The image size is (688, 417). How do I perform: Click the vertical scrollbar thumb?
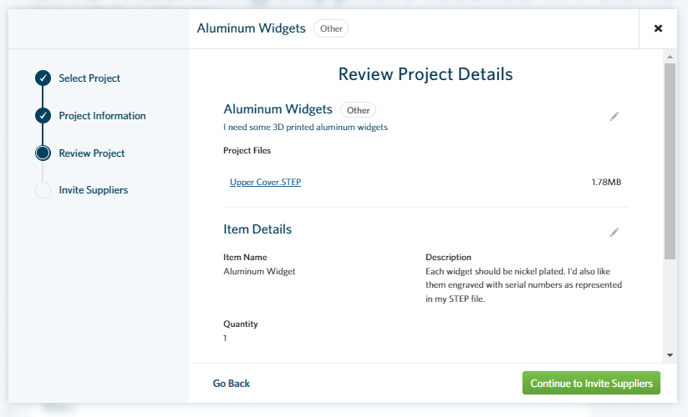point(670,161)
